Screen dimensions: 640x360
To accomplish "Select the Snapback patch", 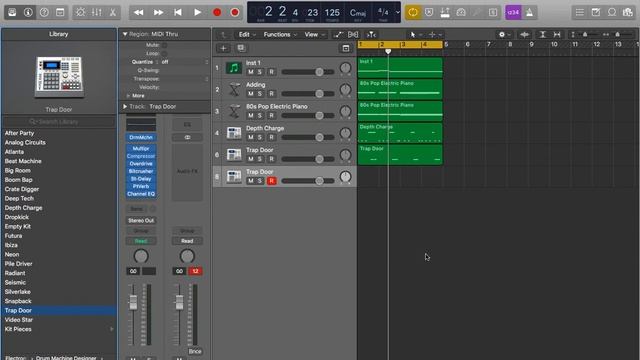I will tap(59, 301).
